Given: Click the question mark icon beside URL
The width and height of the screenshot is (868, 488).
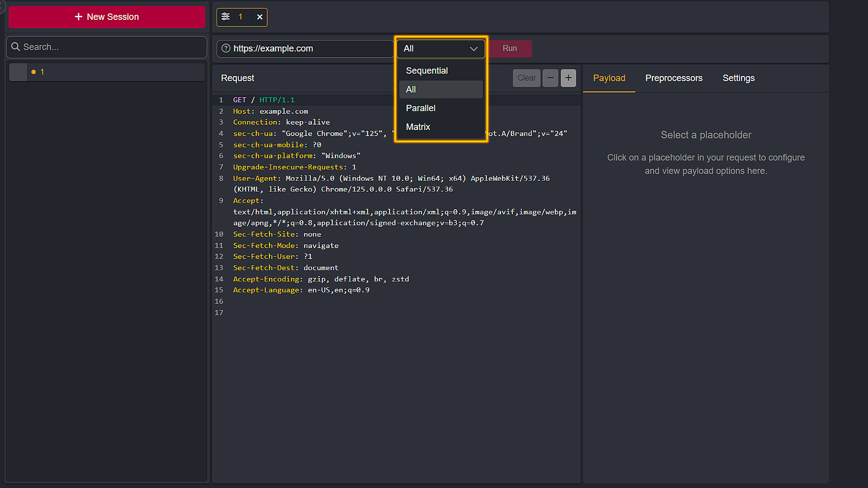Looking at the screenshot, I should 226,48.
